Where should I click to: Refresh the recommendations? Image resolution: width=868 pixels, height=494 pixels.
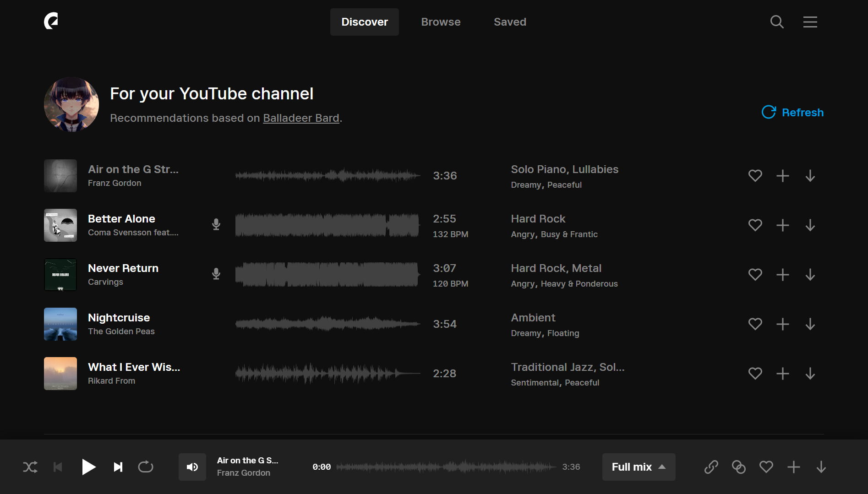792,112
